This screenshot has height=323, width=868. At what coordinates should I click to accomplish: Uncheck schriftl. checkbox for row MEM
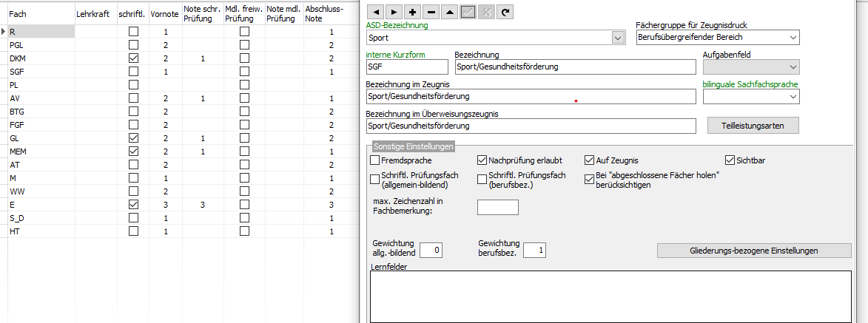tap(133, 152)
